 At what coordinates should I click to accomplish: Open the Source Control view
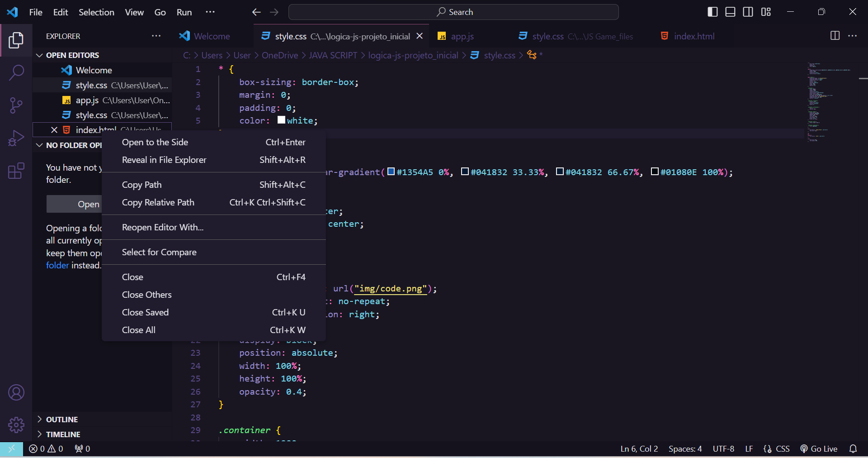pos(16,105)
